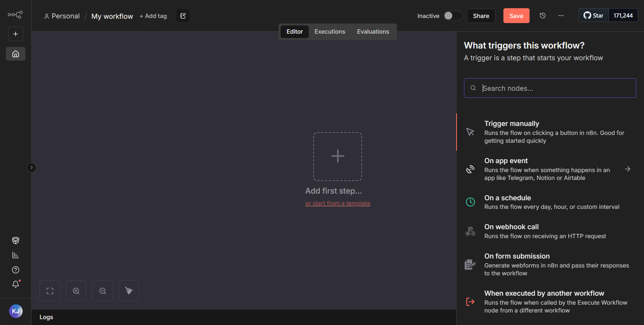This screenshot has width=644, height=325.
Task: Switch to the Executions tab
Action: [x=330, y=32]
